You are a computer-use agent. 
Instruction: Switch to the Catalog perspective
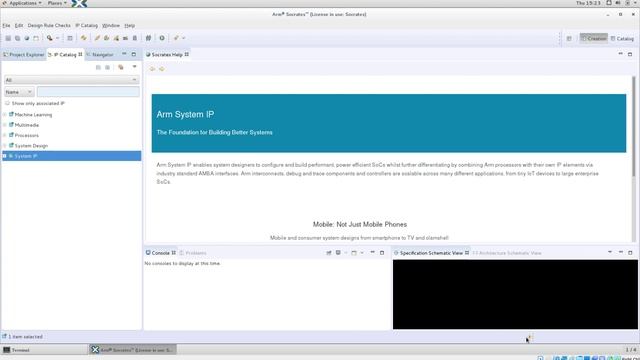(x=622, y=38)
